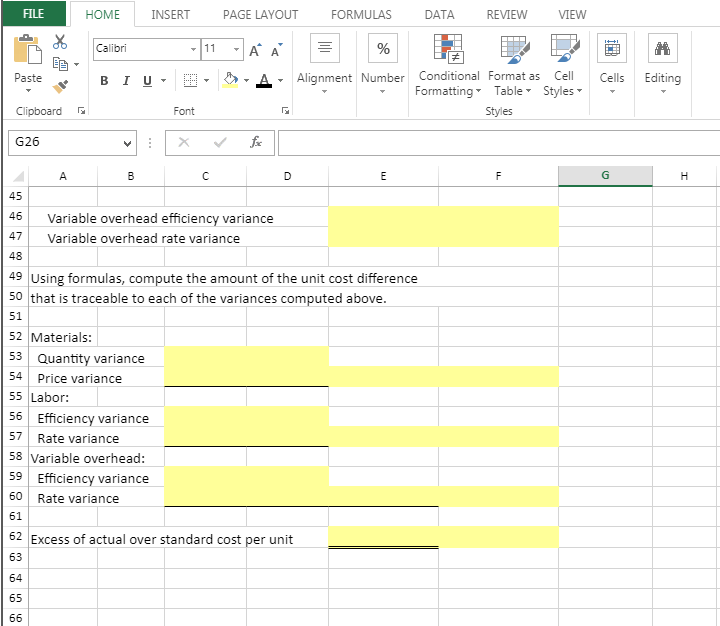720x626 pixels.
Task: Click the Select All corner triangle
Action: pos(18,176)
